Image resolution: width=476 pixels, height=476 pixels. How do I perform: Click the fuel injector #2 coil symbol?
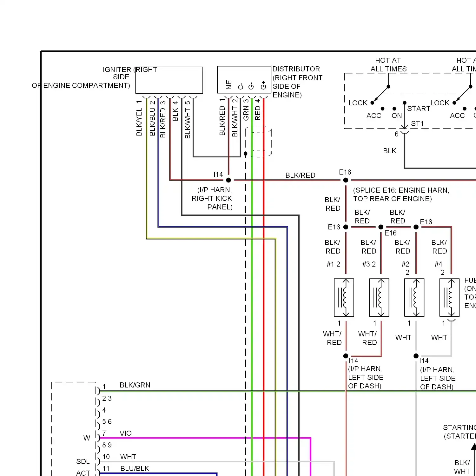(414, 298)
